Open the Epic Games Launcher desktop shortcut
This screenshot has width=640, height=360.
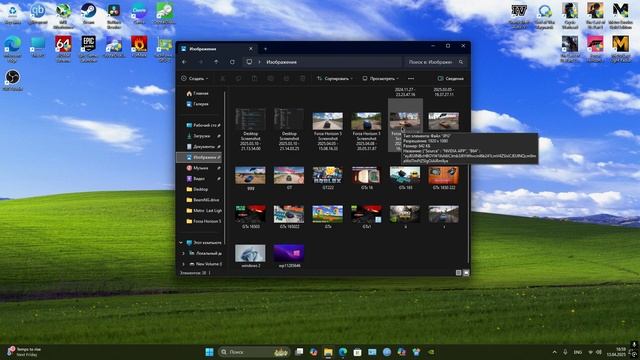tap(88, 48)
